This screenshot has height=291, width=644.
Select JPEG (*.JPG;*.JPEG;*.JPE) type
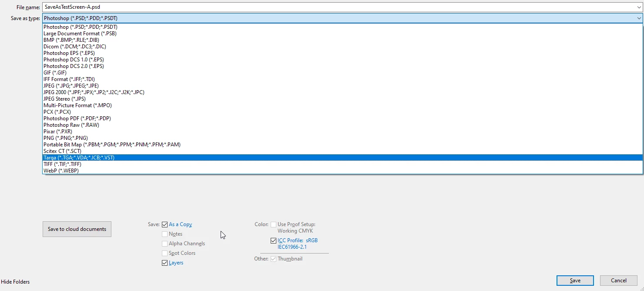point(342,86)
